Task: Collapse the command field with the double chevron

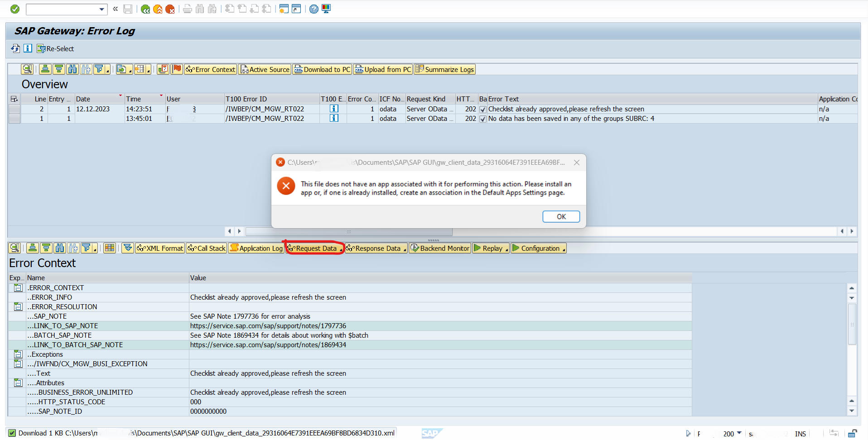Action: pyautogui.click(x=115, y=9)
